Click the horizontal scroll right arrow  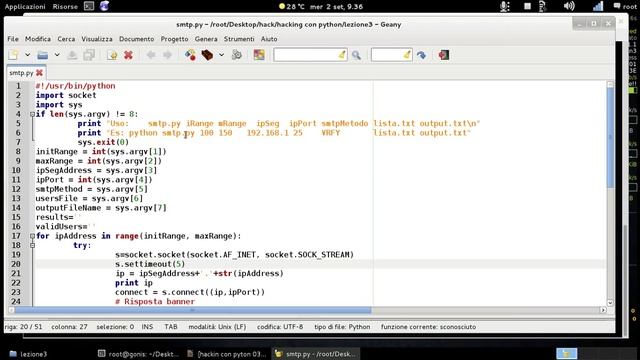point(603,310)
